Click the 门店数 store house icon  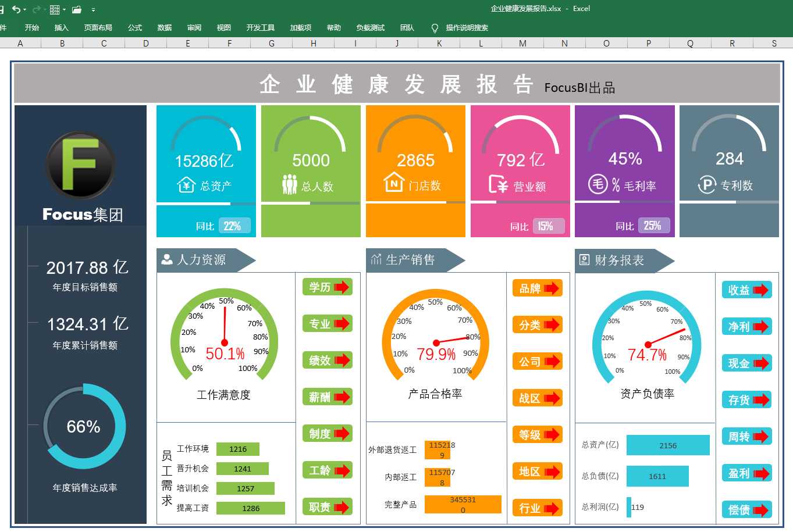394,182
